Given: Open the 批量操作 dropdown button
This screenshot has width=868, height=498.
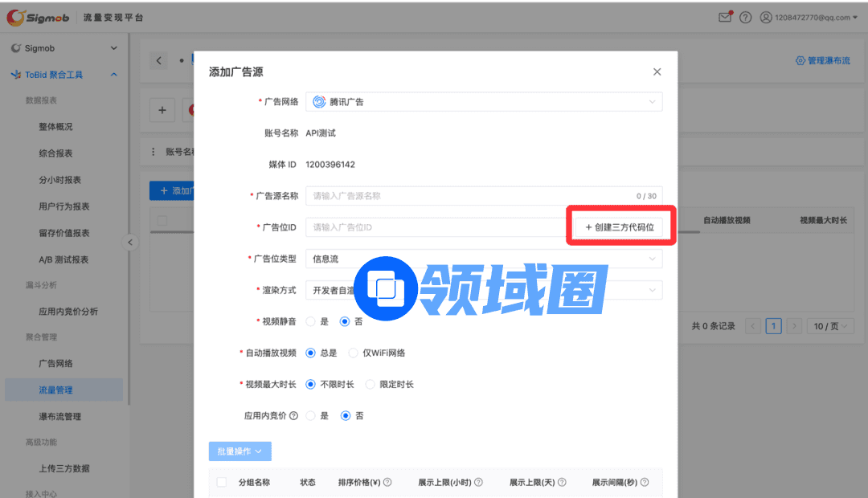Looking at the screenshot, I should [240, 451].
